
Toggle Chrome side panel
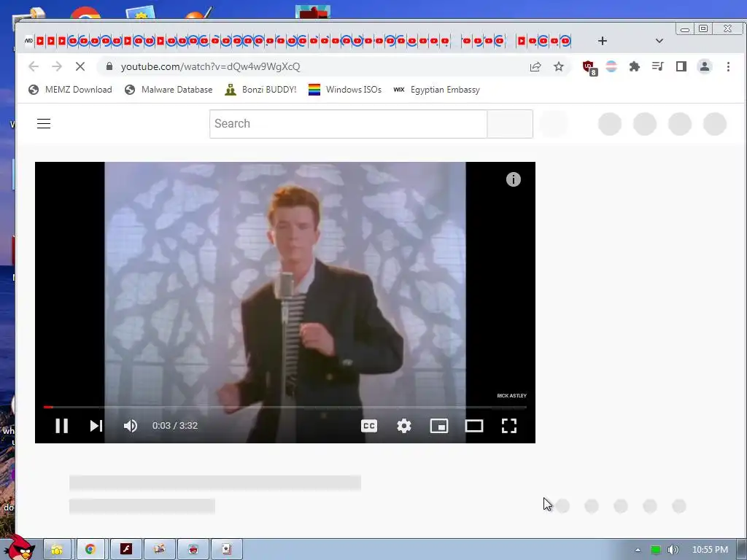point(681,66)
